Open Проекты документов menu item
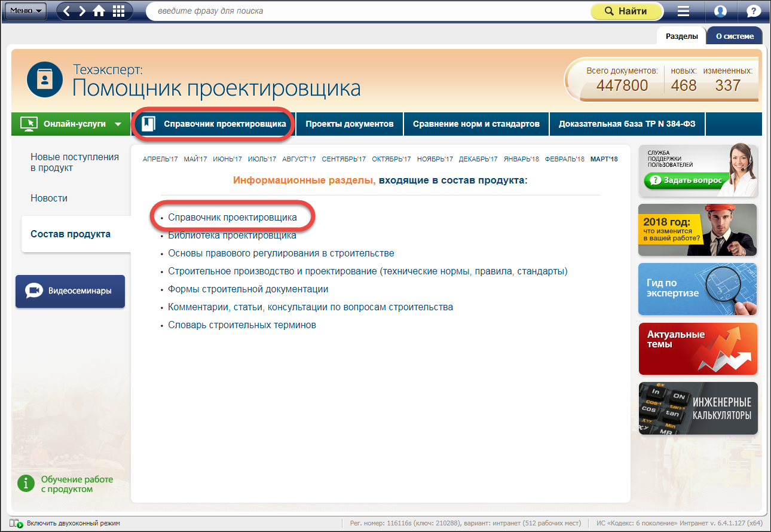 click(x=350, y=124)
